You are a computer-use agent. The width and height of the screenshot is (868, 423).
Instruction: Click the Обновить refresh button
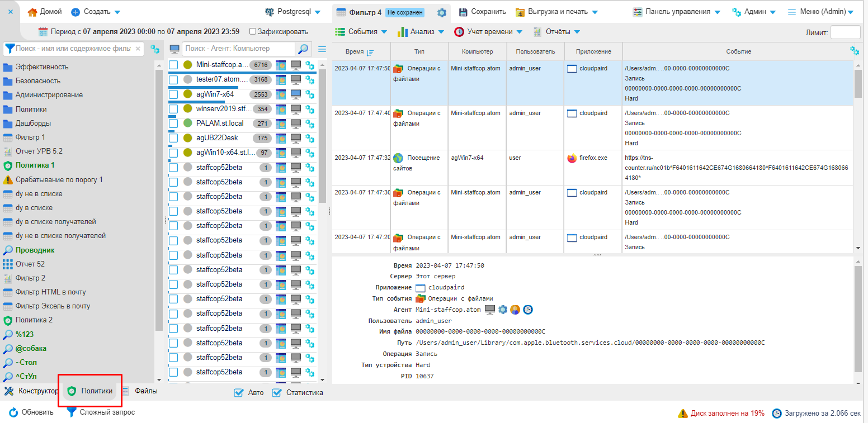click(x=31, y=412)
